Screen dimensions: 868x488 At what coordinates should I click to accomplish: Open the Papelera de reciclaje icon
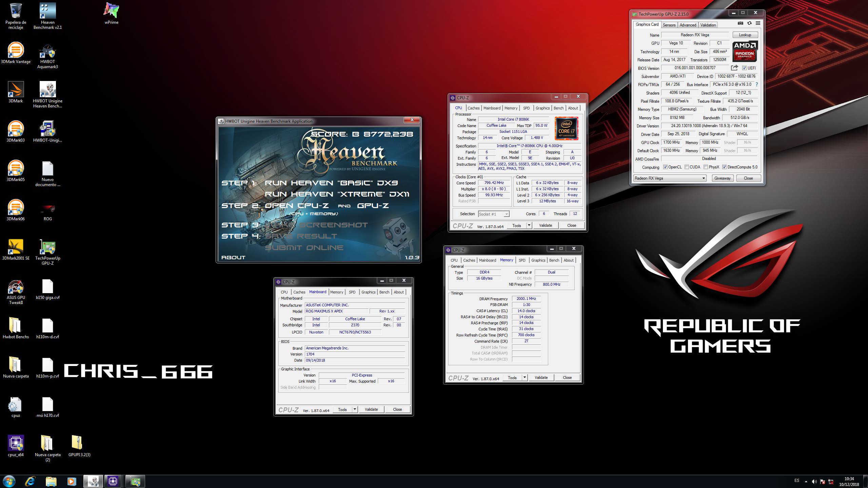pyautogui.click(x=16, y=16)
